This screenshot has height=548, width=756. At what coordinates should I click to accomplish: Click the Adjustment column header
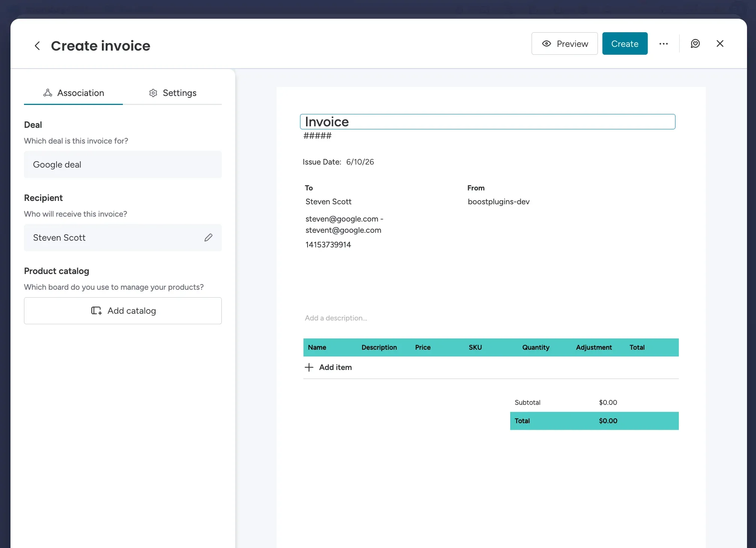(x=594, y=347)
